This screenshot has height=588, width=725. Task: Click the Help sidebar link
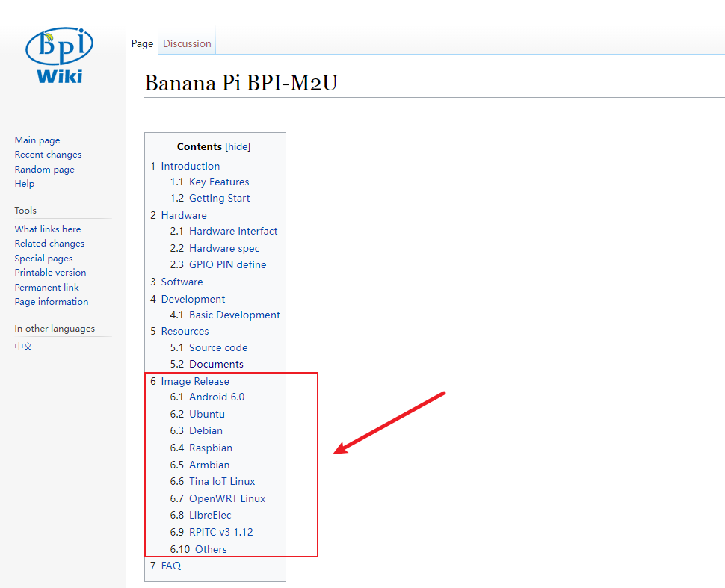tap(25, 184)
